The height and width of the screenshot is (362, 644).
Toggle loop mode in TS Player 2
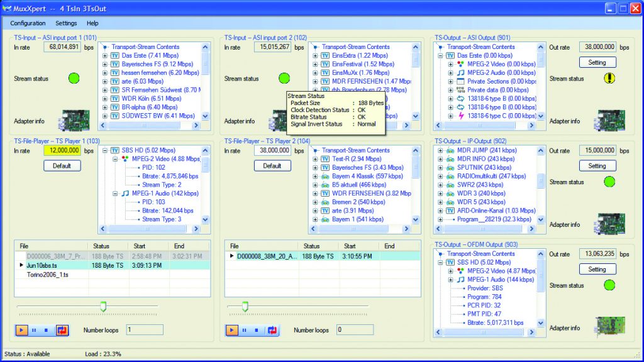click(x=272, y=330)
